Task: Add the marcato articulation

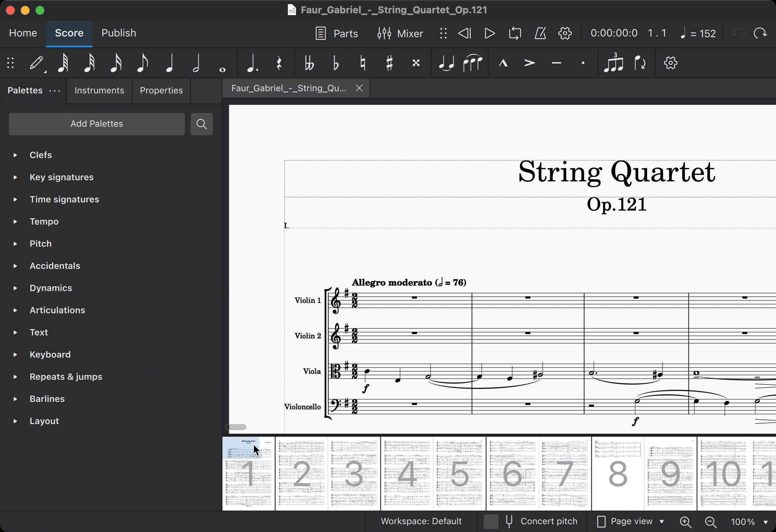Action: click(503, 63)
